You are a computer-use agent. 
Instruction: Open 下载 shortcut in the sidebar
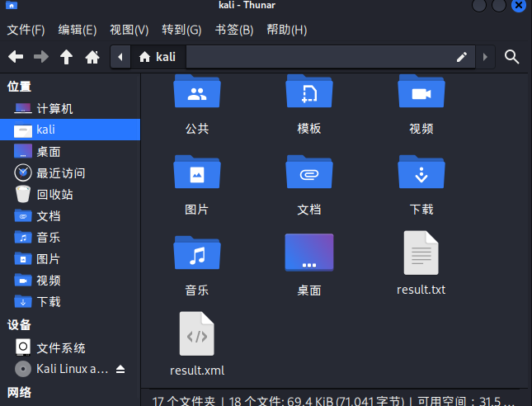point(70,301)
